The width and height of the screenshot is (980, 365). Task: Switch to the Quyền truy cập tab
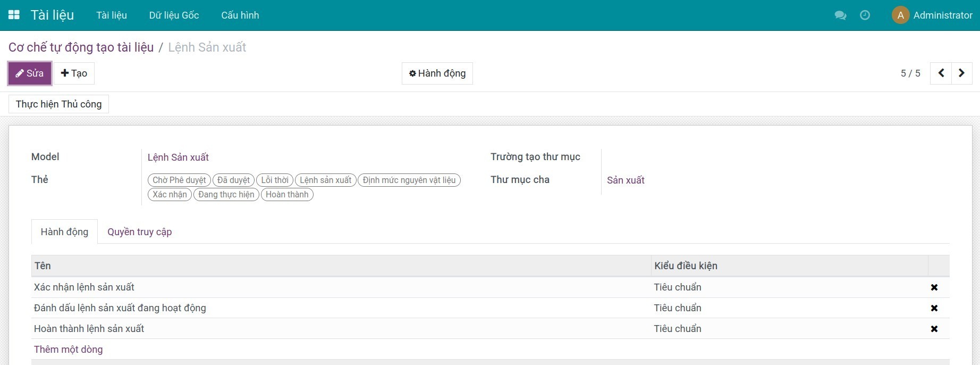(139, 232)
